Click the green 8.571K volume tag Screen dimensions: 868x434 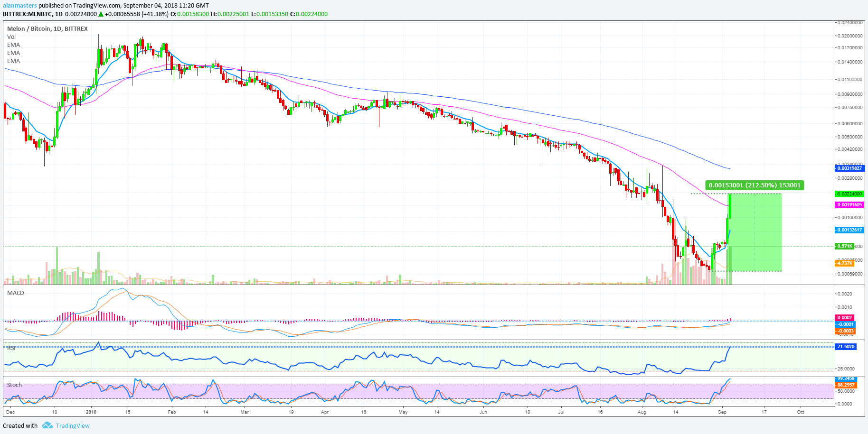coord(844,246)
